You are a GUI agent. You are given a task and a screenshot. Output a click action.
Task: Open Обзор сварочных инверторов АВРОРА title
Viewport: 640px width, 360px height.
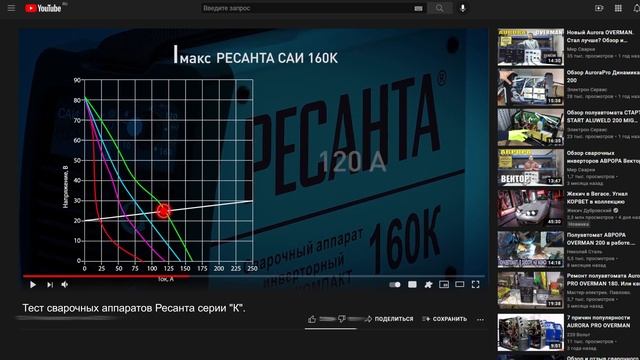(x=603, y=157)
